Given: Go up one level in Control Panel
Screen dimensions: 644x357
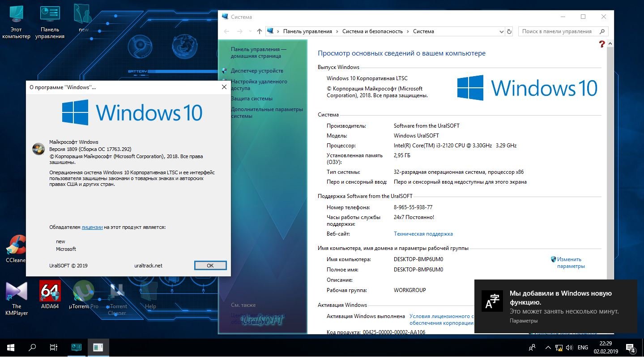Looking at the screenshot, I should tap(260, 31).
